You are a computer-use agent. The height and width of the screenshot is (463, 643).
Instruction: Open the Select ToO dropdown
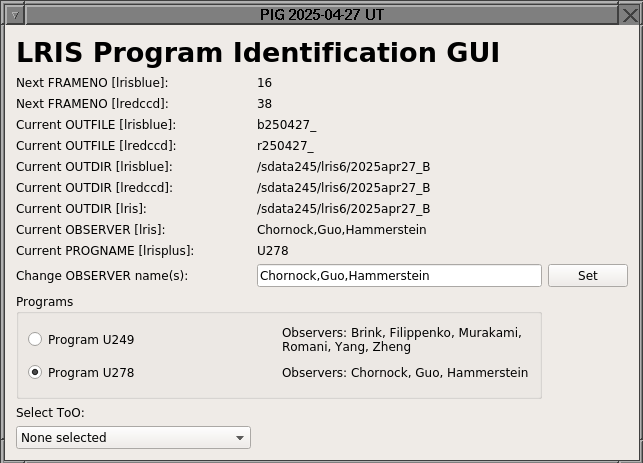[133, 437]
